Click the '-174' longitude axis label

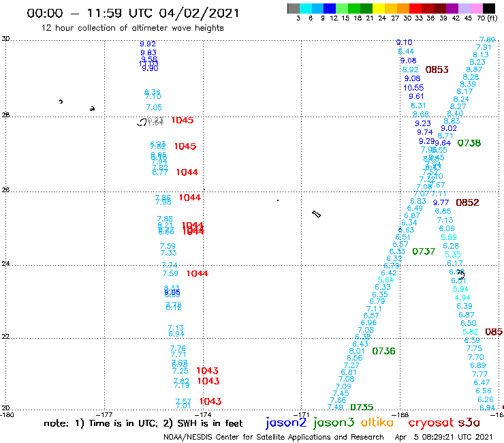(203, 415)
